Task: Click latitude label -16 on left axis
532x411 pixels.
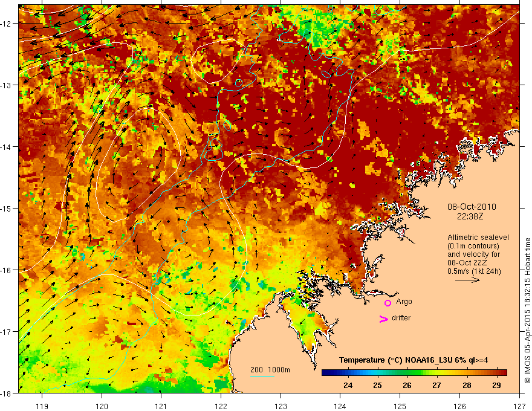Action: pos(6,270)
